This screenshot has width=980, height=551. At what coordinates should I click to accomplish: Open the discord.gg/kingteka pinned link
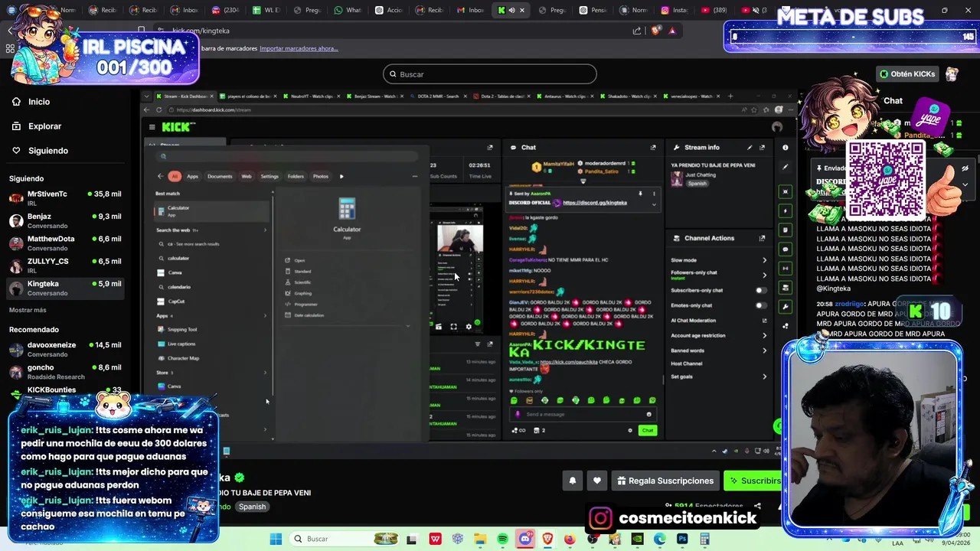pyautogui.click(x=595, y=203)
